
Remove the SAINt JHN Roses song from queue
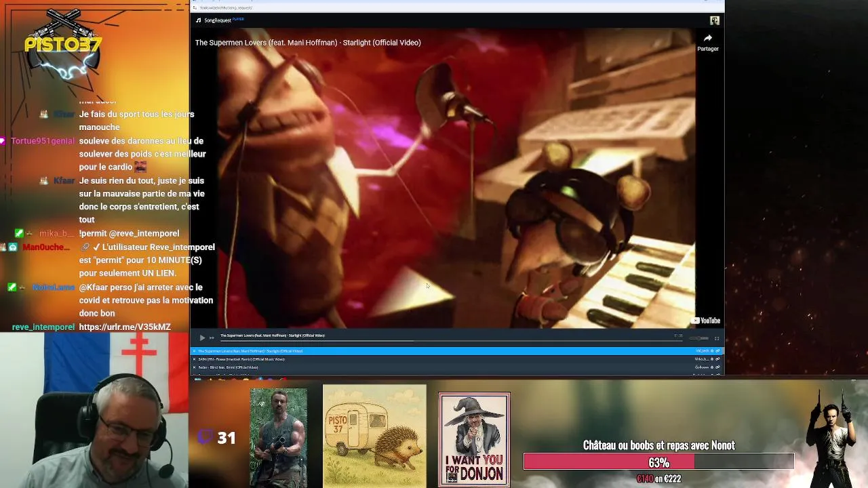point(195,359)
